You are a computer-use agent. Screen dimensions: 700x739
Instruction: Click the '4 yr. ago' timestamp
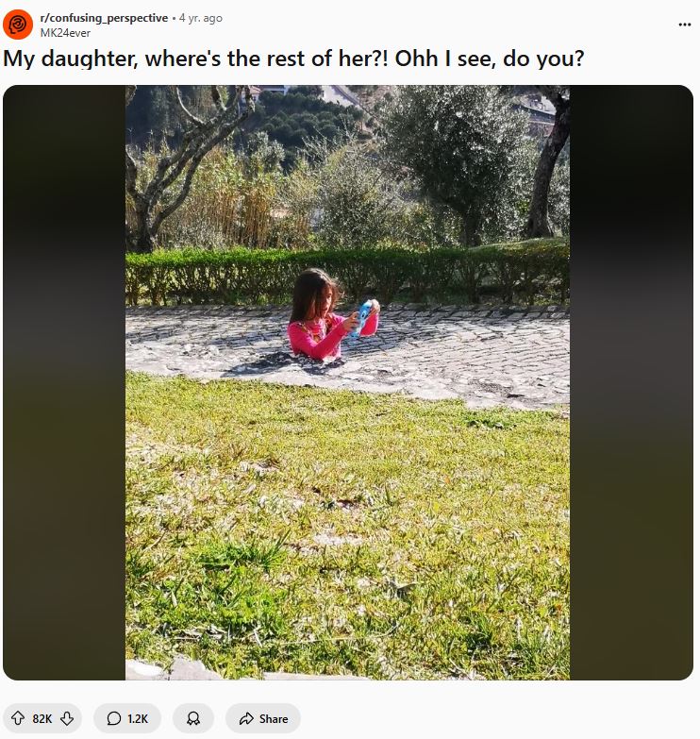click(x=201, y=18)
